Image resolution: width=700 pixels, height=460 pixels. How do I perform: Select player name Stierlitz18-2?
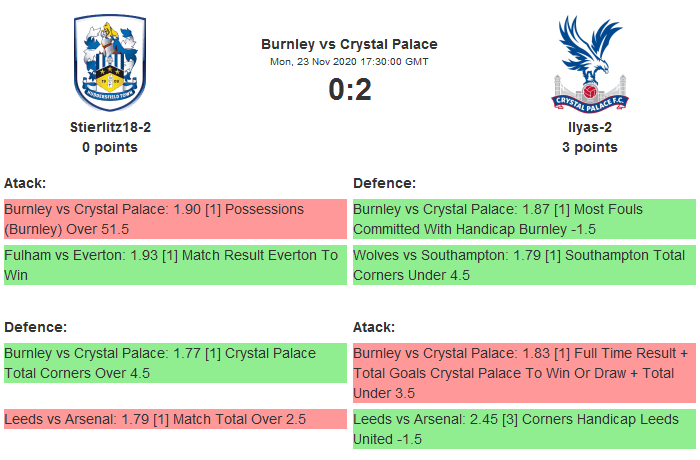click(x=110, y=127)
